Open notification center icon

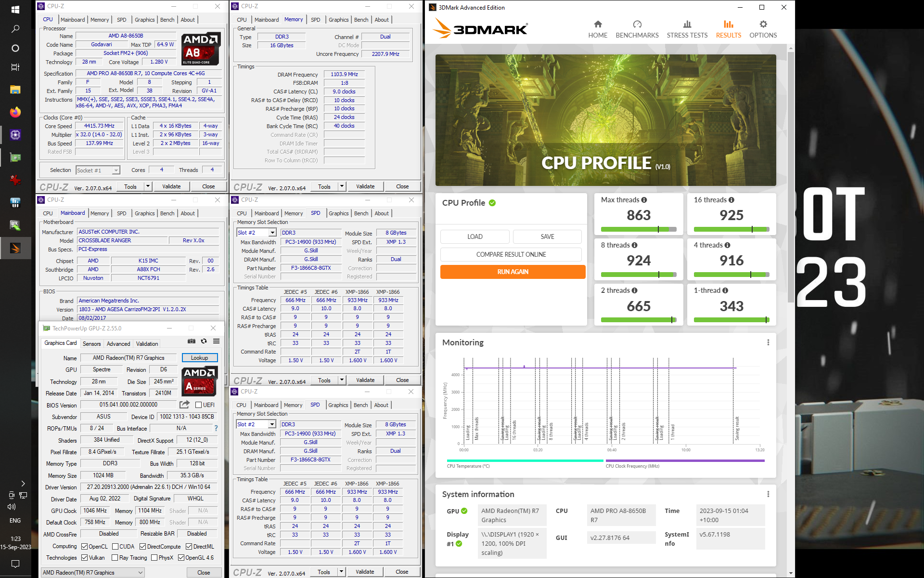(15, 564)
